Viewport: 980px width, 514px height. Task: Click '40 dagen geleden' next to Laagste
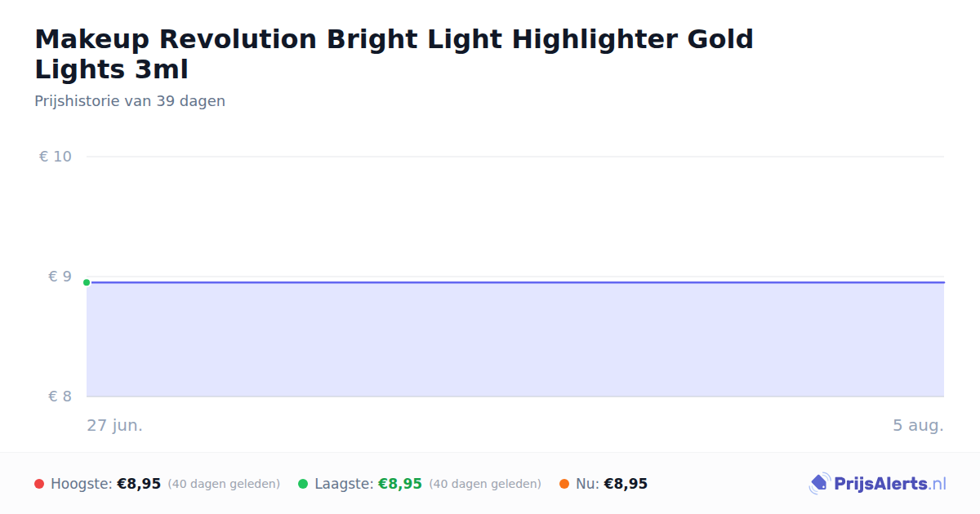(485, 484)
